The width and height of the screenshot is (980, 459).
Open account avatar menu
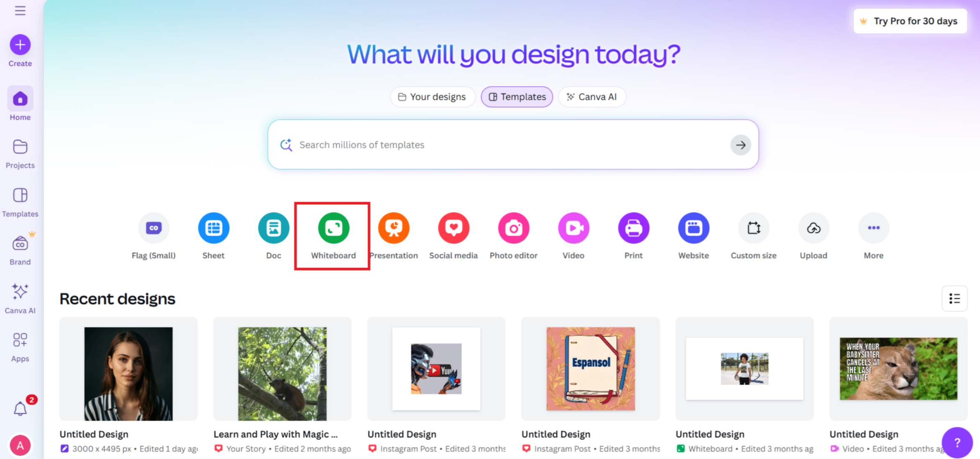click(x=20, y=445)
